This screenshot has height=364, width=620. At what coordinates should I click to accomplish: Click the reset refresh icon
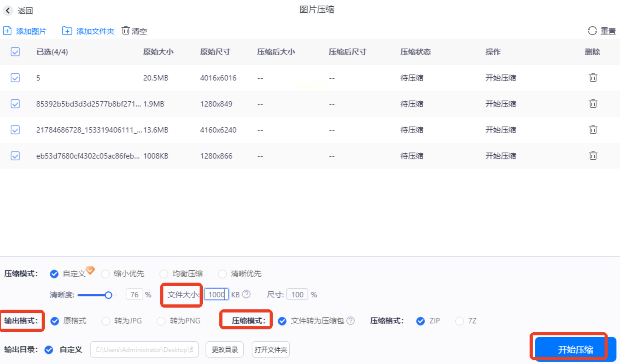pos(592,31)
